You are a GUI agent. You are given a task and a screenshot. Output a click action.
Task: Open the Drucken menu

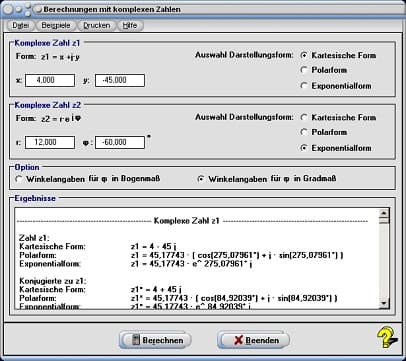pos(96,25)
